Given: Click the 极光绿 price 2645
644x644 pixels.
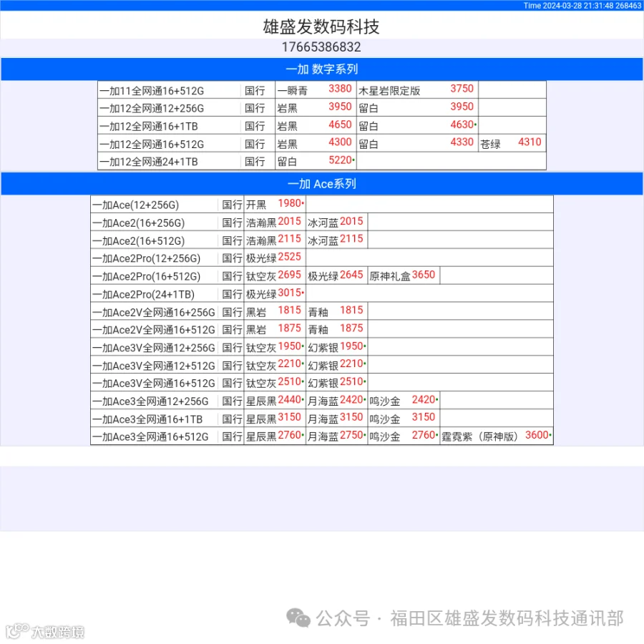Looking at the screenshot, I should (x=351, y=275).
